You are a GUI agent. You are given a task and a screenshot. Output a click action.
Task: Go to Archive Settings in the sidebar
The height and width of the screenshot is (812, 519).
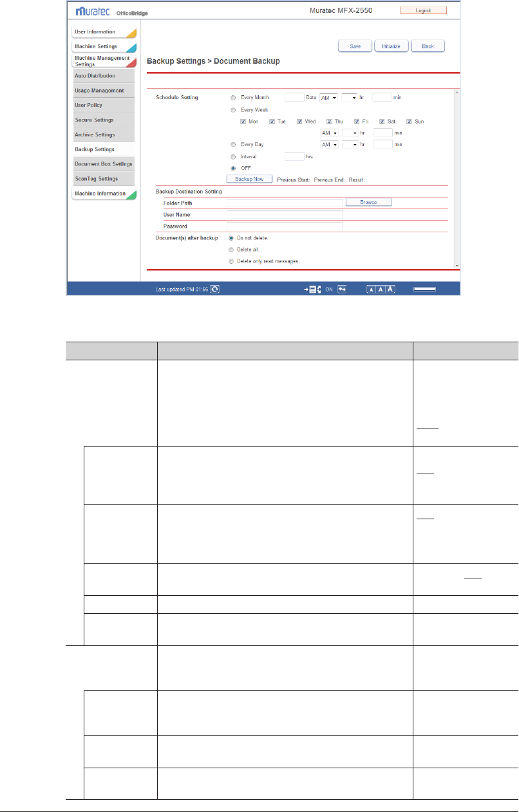coord(103,135)
